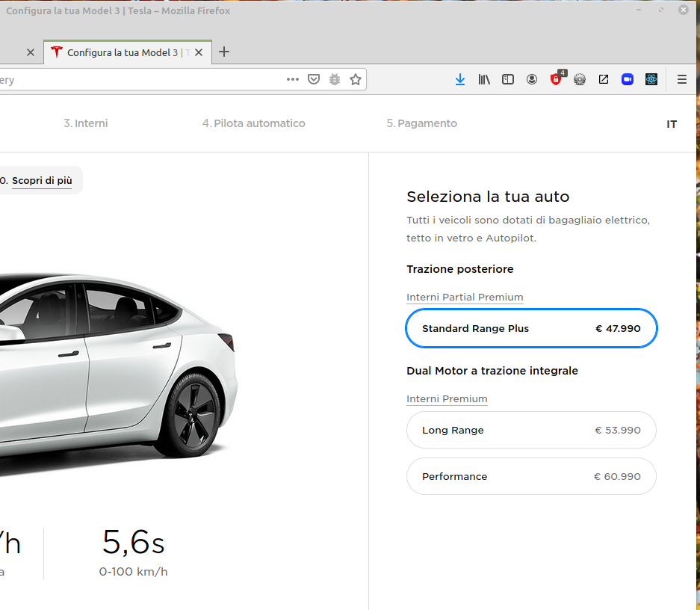Open the Interni Premium link
This screenshot has width=700, height=610.
[447, 398]
